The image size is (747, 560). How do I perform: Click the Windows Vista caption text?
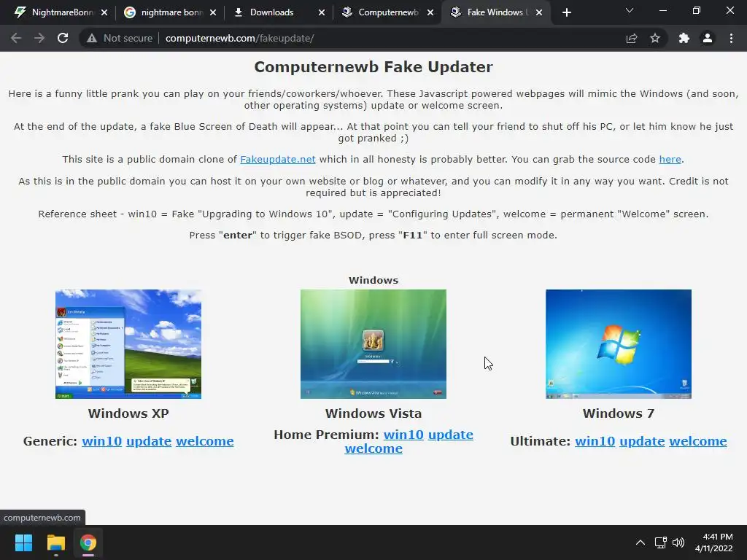pyautogui.click(x=373, y=413)
